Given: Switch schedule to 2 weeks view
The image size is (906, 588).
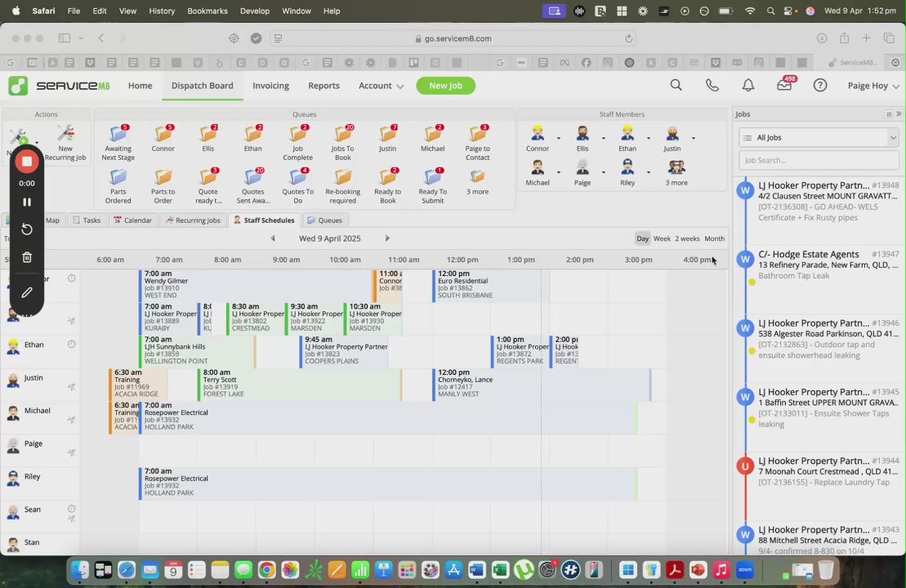Looking at the screenshot, I should click(687, 238).
